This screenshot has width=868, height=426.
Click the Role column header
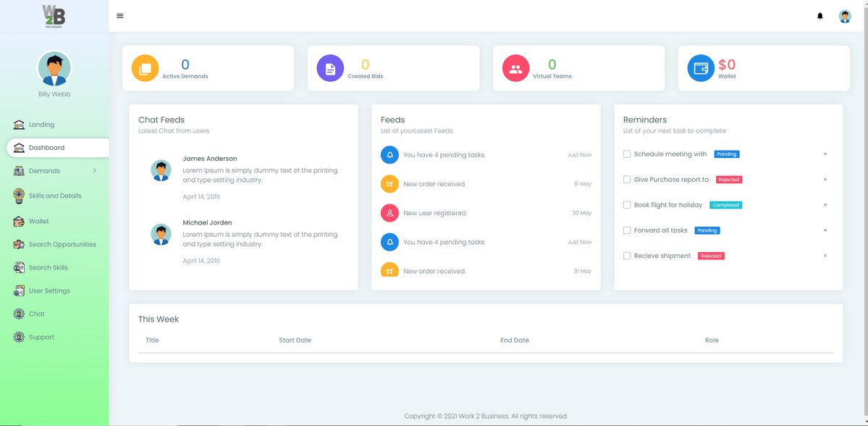712,340
